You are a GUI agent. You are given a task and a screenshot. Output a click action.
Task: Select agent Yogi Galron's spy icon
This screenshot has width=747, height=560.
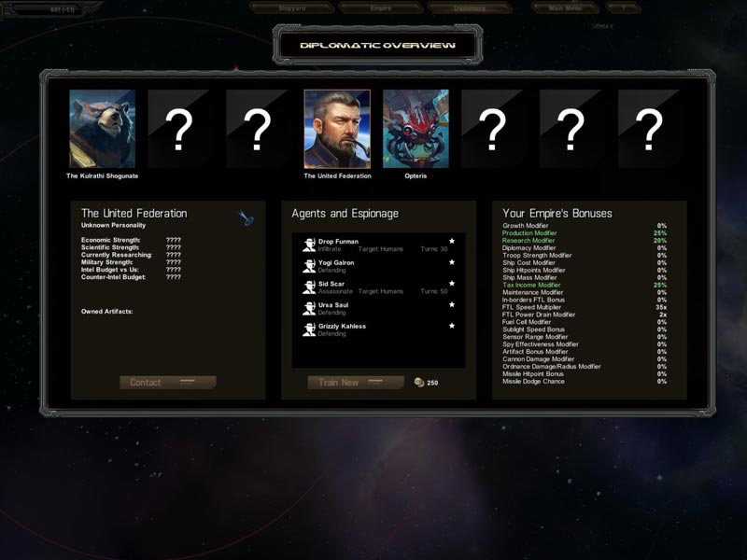click(x=309, y=266)
